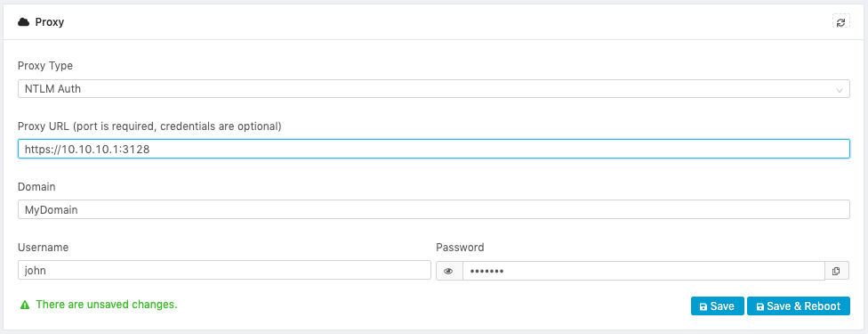868x334 pixels.
Task: Click inside the masked Password field
Action: click(x=643, y=271)
